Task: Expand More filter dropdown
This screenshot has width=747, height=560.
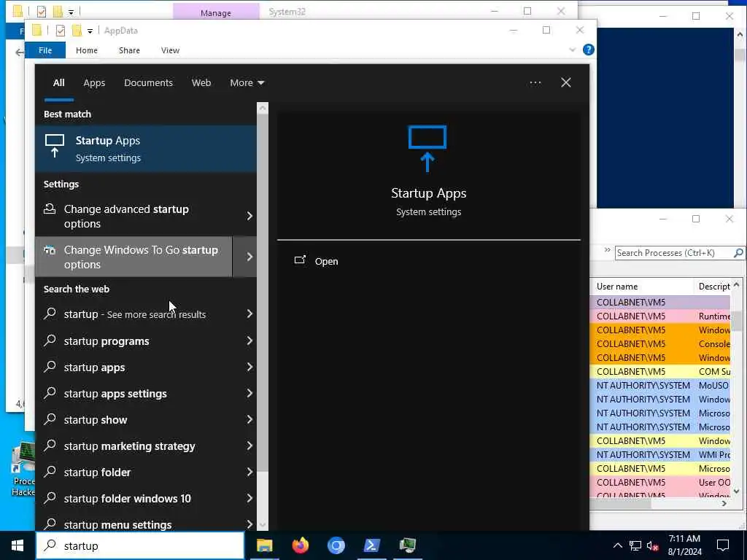Action: click(247, 83)
